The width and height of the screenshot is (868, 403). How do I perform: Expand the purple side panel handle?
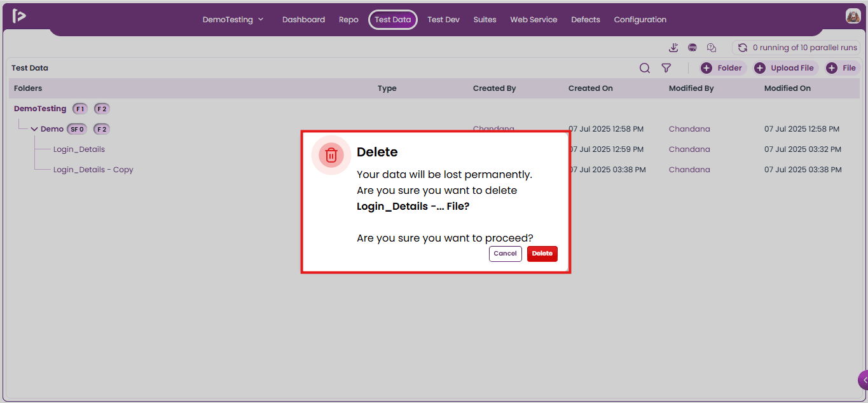point(864,380)
